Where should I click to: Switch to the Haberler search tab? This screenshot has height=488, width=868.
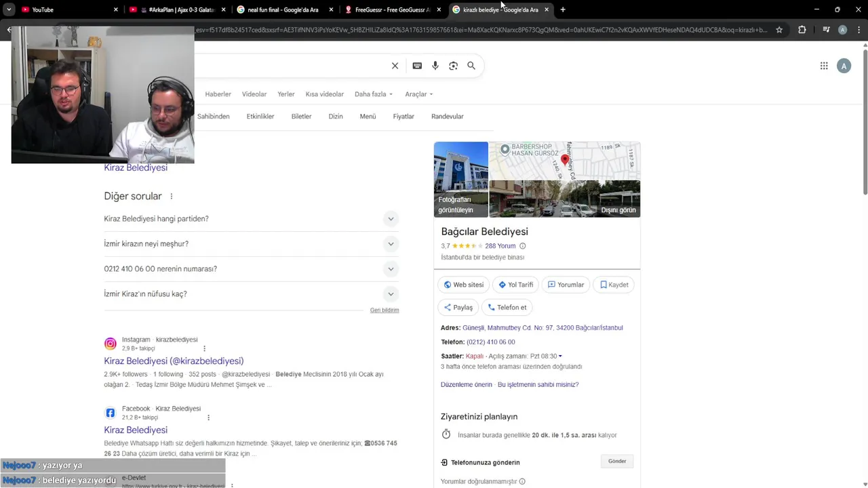(218, 94)
